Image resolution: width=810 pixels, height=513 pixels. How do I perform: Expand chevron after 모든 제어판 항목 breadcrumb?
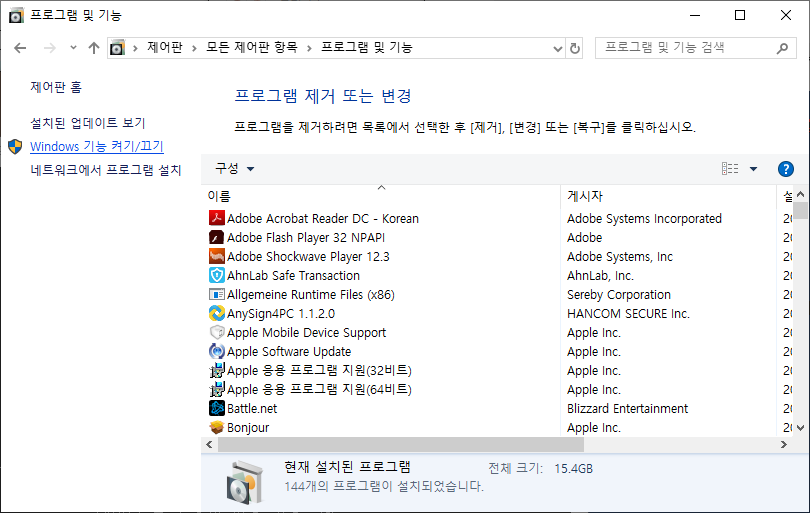309,48
